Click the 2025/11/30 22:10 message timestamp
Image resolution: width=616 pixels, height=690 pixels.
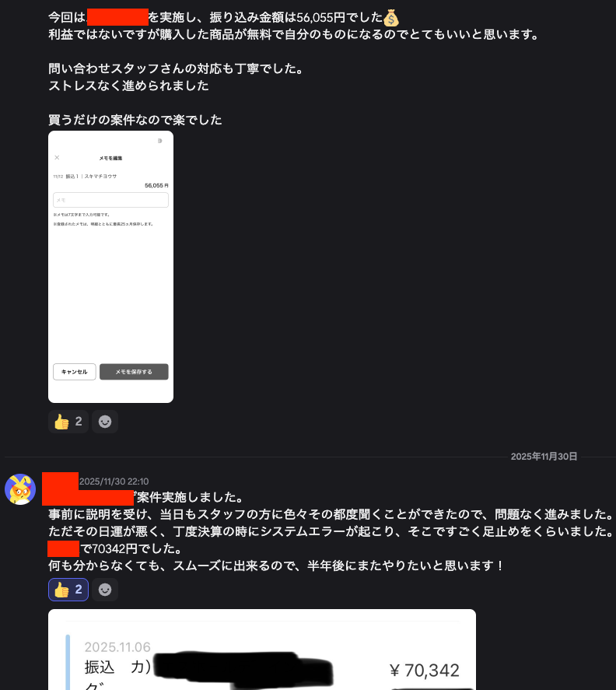click(x=114, y=482)
